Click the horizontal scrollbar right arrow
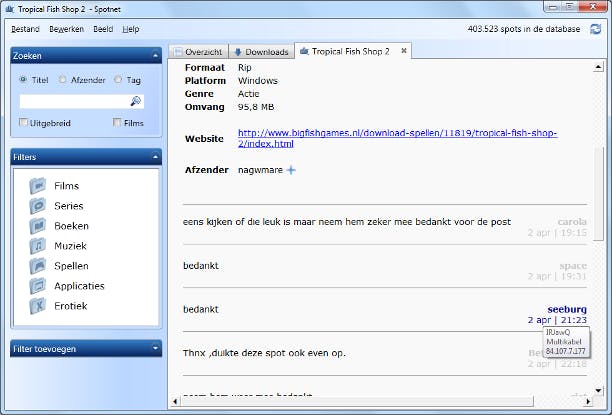 pyautogui.click(x=588, y=401)
